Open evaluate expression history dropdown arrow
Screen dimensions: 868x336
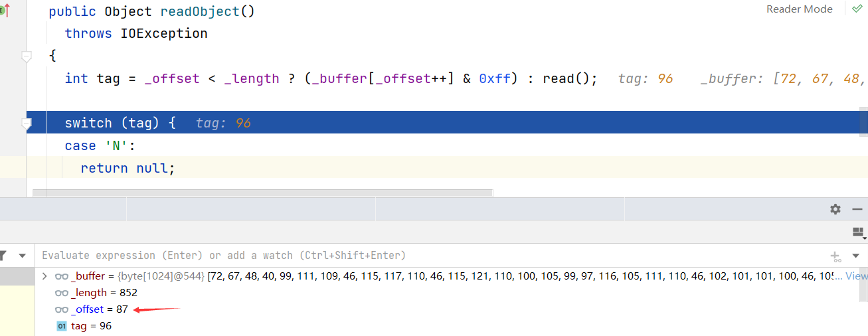[x=855, y=256]
